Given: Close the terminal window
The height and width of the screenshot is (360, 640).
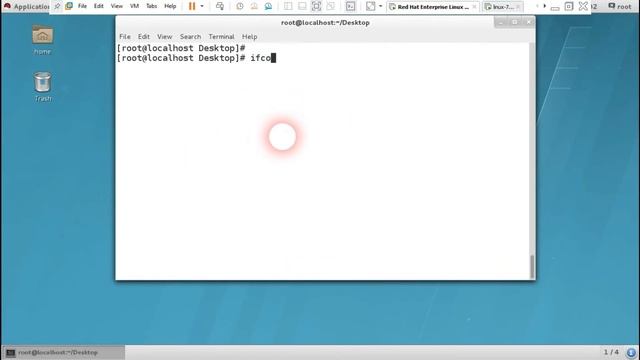Looking at the screenshot, I should click(x=528, y=22).
